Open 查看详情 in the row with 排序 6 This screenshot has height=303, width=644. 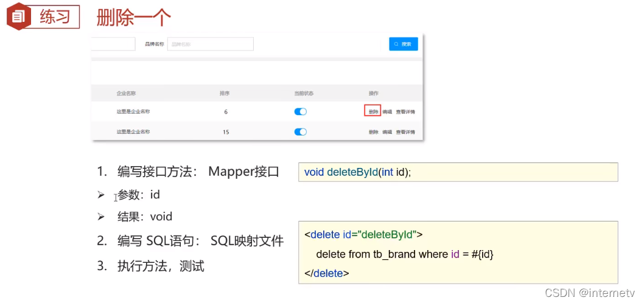click(x=405, y=112)
